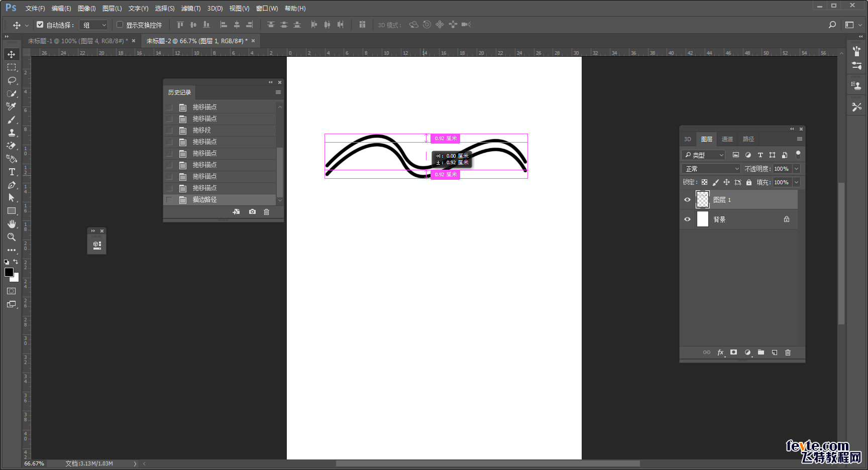Select the Move tool in toolbox
Viewport: 868px width, 470px height.
point(12,54)
